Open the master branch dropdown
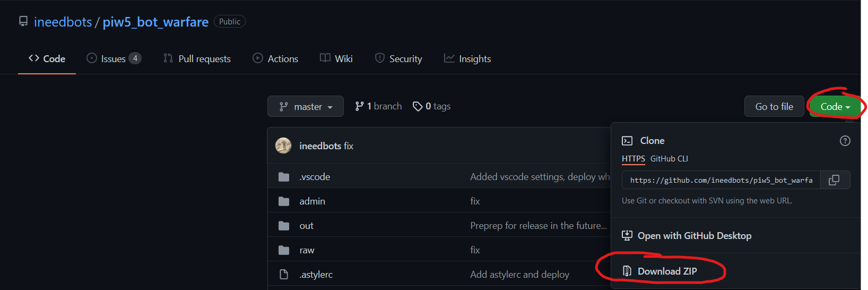Screen dimensions: 868x290 (x=306, y=106)
